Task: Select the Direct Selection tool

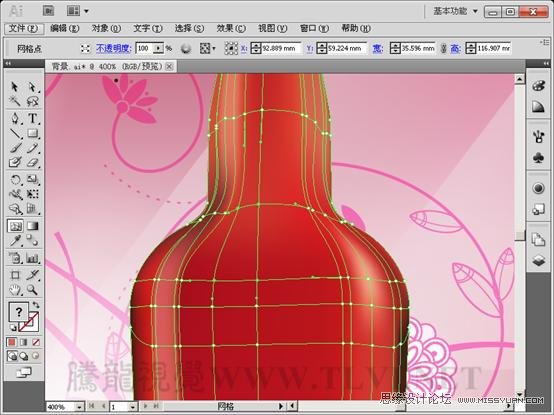Action: coord(32,87)
